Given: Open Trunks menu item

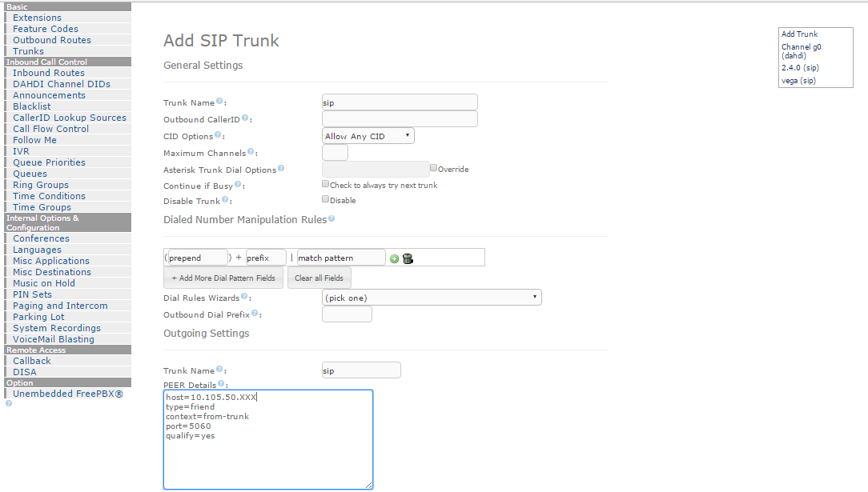Looking at the screenshot, I should coord(28,51).
